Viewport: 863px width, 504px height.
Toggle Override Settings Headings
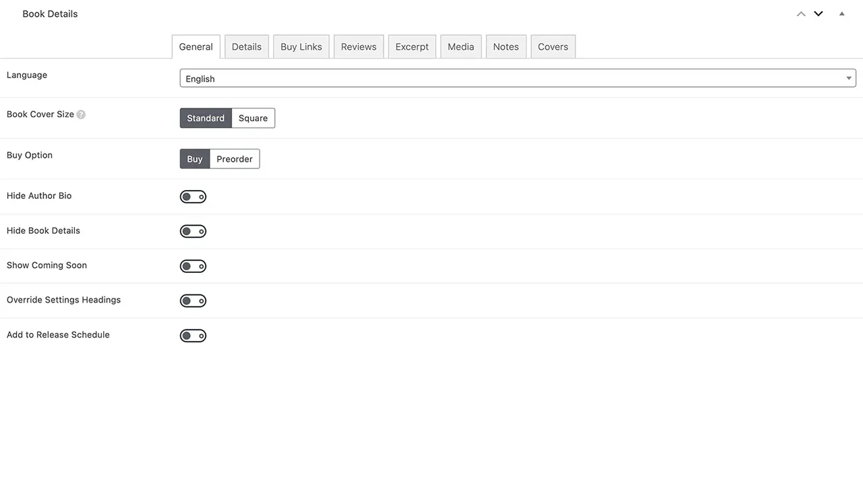point(193,301)
